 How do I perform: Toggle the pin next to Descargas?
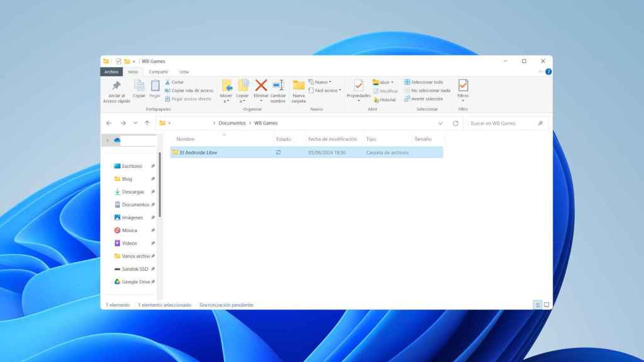(153, 192)
